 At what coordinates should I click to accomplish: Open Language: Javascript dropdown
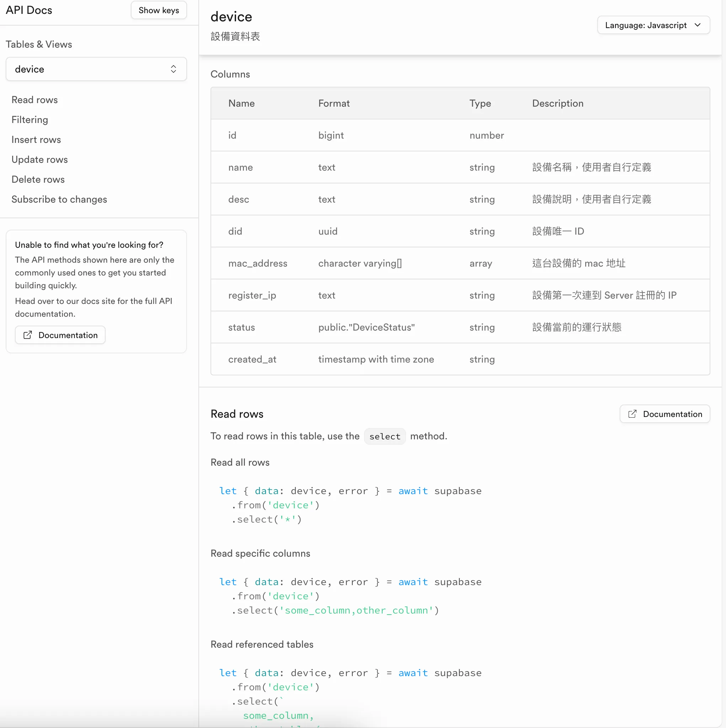pos(653,25)
